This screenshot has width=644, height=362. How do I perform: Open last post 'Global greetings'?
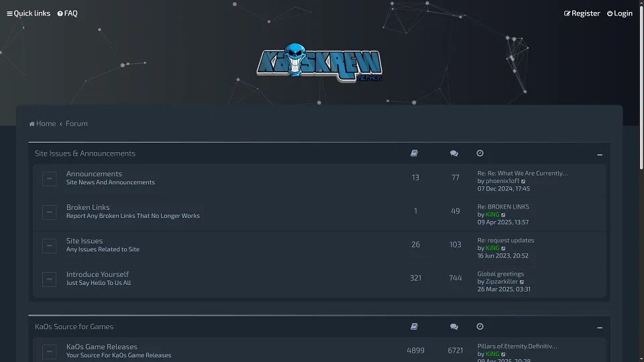click(500, 274)
